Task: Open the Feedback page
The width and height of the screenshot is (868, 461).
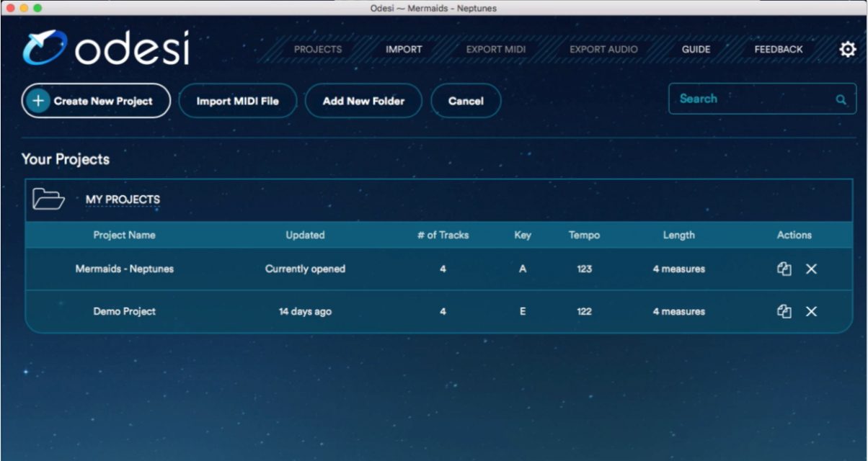Action: [779, 50]
